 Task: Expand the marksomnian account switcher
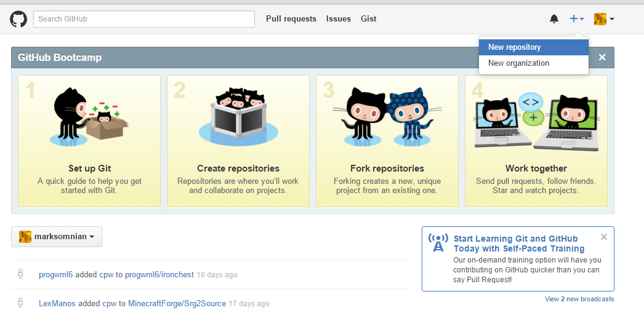57,237
